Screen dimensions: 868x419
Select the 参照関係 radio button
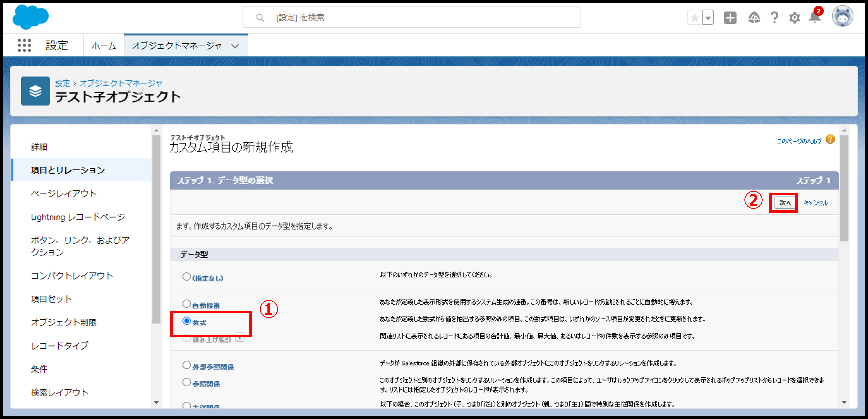(x=186, y=382)
